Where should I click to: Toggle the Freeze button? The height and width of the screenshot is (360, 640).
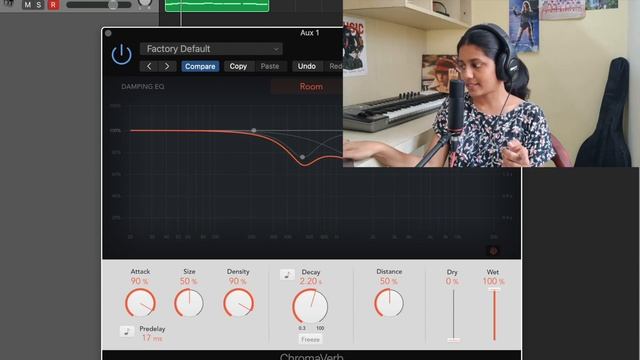tap(310, 340)
